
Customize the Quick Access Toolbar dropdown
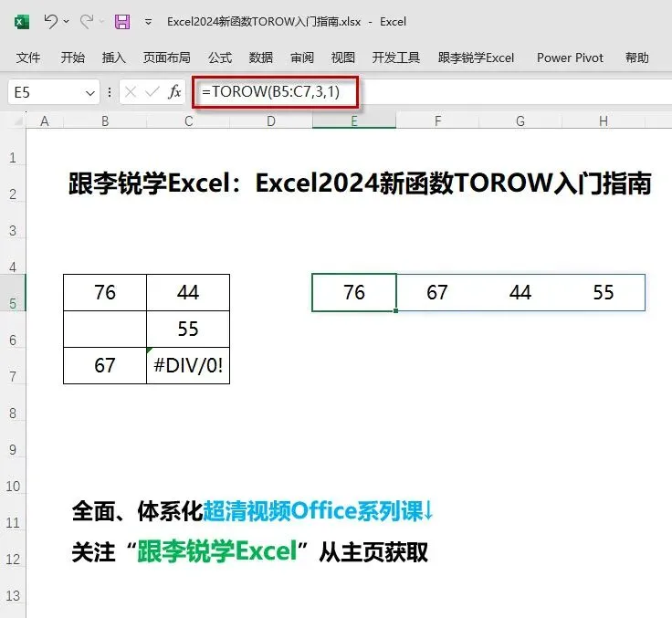(148, 21)
